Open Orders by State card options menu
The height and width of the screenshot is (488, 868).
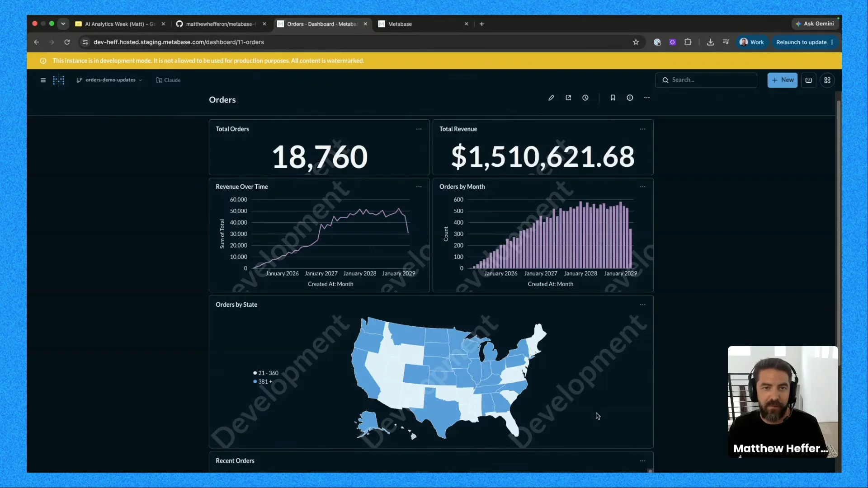(x=642, y=305)
